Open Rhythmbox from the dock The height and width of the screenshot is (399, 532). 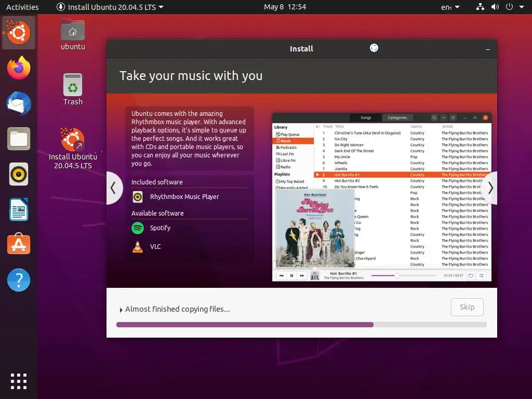pos(19,175)
